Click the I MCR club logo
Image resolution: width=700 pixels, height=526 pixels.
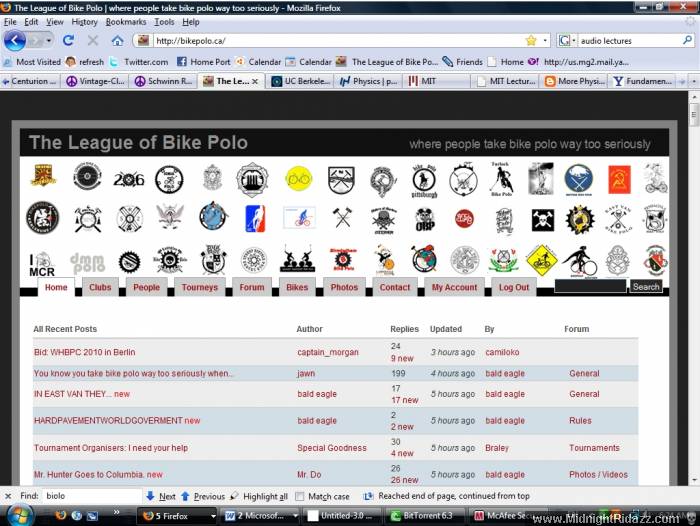tap(42, 264)
